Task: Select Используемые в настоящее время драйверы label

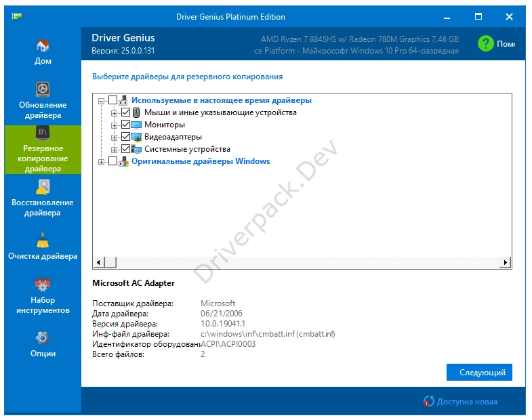Action: coord(221,100)
